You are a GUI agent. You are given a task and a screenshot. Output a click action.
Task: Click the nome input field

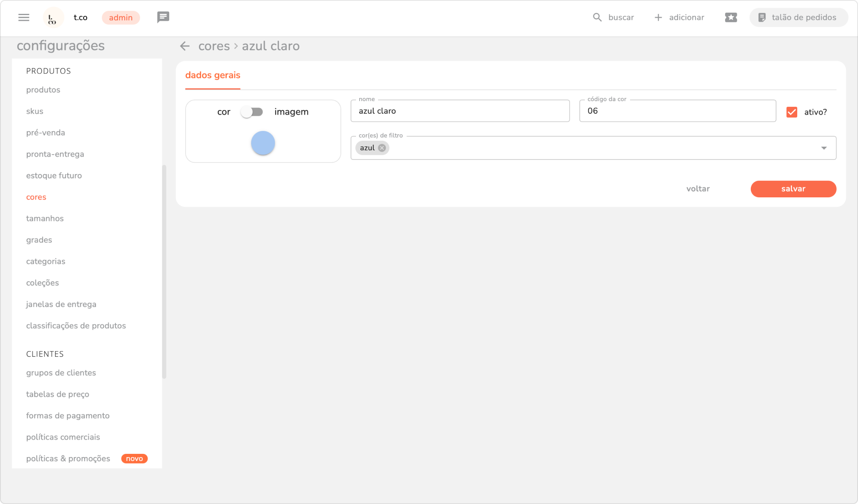[460, 111]
